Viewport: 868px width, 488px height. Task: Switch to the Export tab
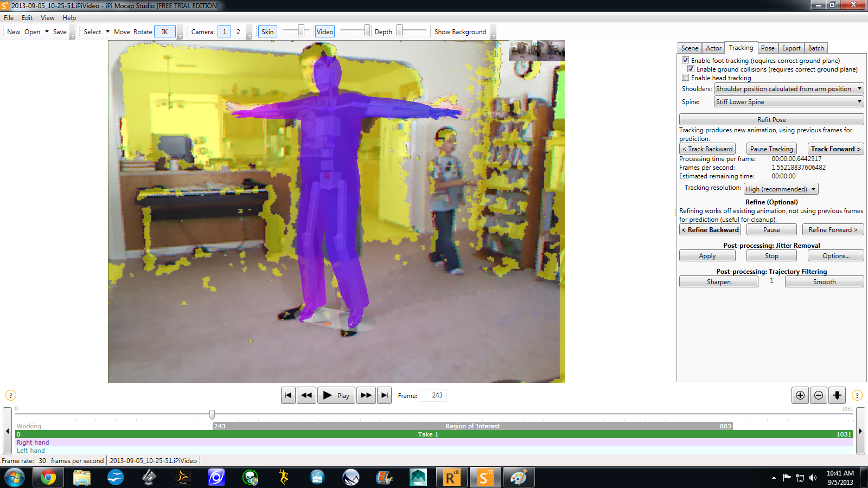791,48
